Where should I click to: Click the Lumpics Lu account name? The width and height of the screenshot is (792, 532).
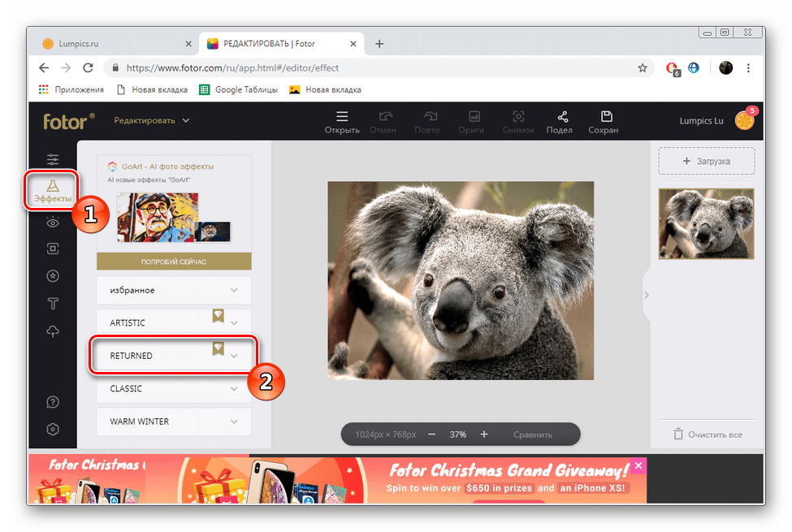701,121
